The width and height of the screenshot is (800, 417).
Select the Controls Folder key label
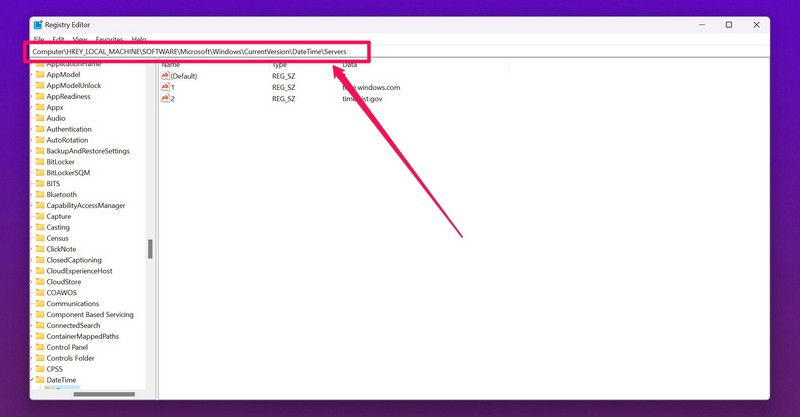pos(70,358)
